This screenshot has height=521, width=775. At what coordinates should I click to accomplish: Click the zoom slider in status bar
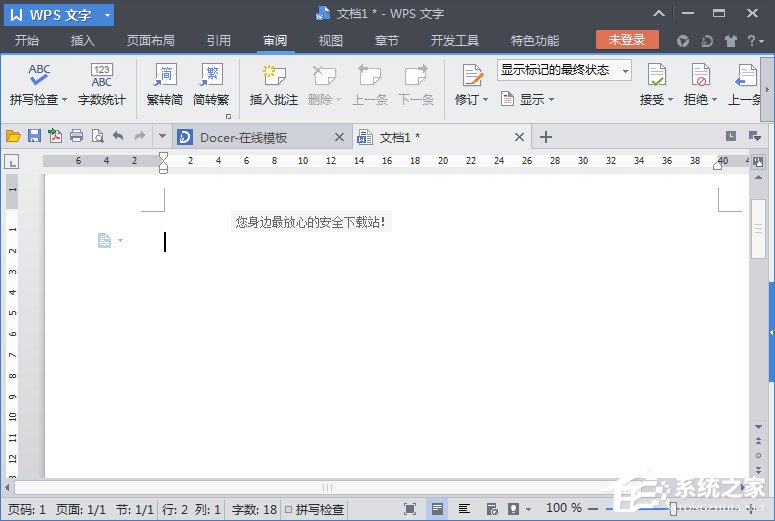point(672,509)
